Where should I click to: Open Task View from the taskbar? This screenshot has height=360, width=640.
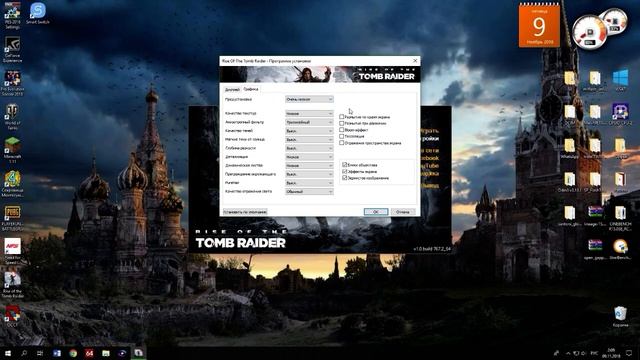pos(40,353)
